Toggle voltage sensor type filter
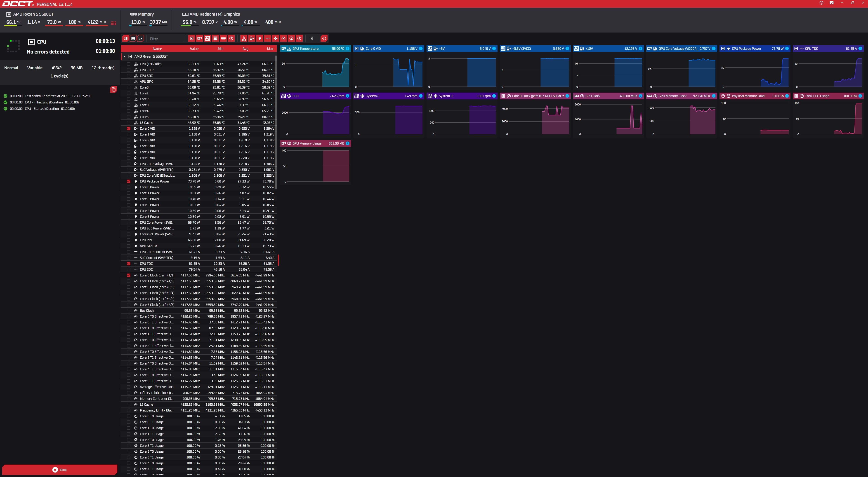This screenshot has height=477, width=868. pyautogui.click(x=252, y=38)
